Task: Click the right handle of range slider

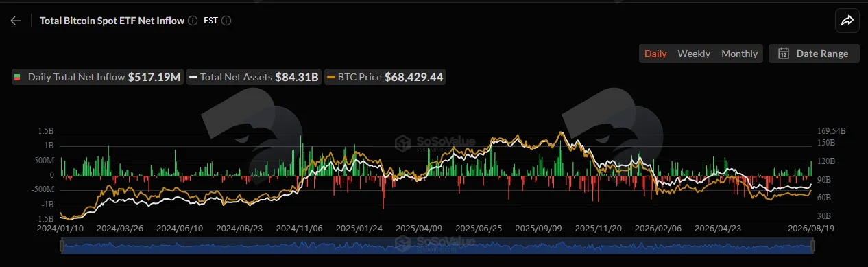Action: (812, 246)
